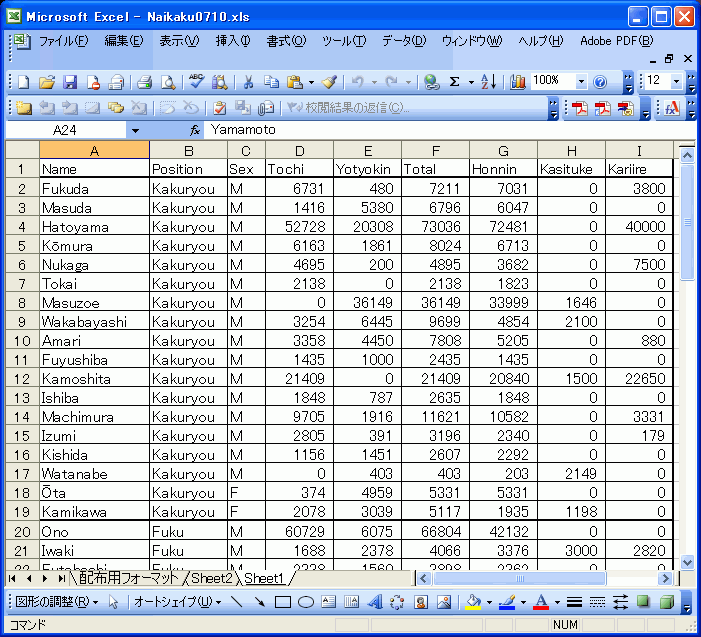
Task: Open the font size dropdown
Action: point(677,82)
